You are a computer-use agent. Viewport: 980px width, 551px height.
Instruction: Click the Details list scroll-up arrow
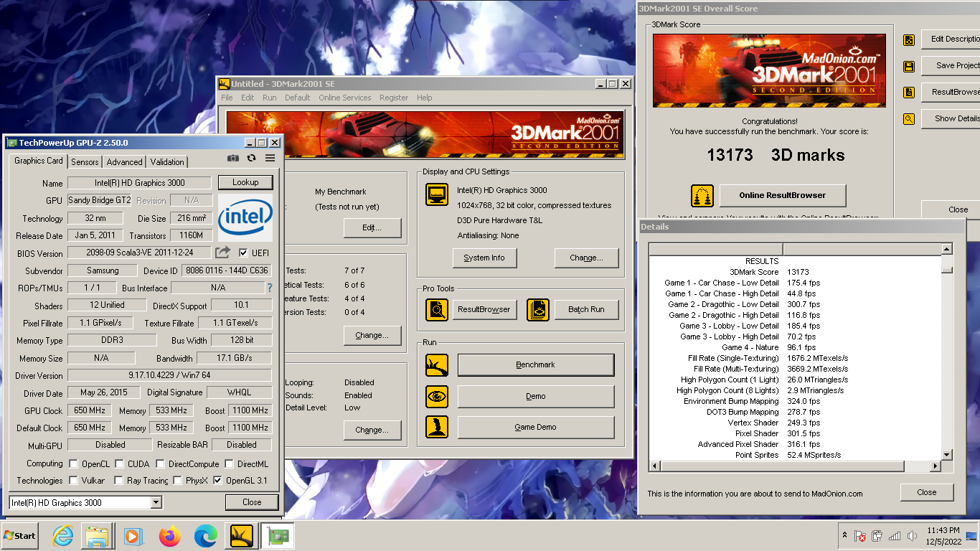947,249
